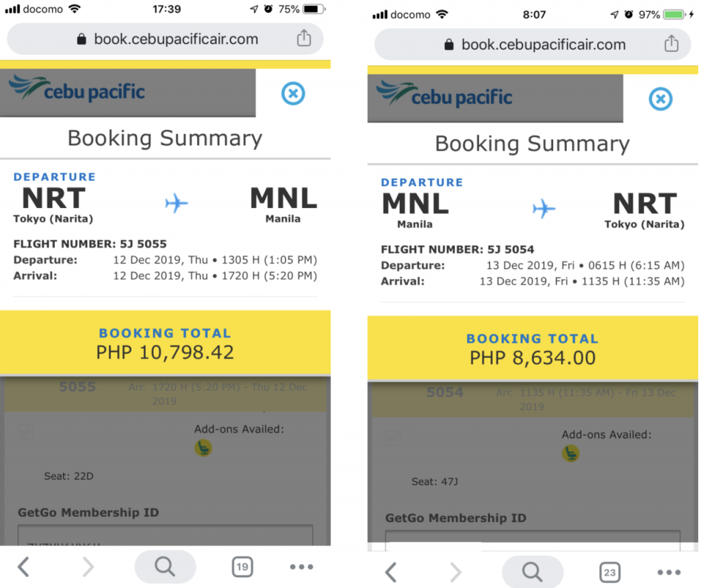701x588 pixels.
Task: Tap left book.cebupacificair.com address bar
Action: 165,39
